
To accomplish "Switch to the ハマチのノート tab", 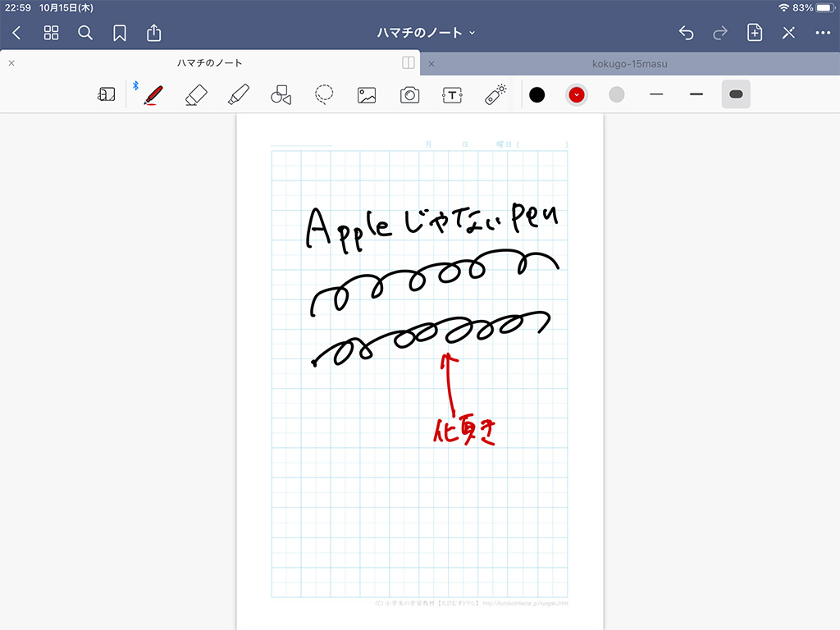I will (x=210, y=63).
